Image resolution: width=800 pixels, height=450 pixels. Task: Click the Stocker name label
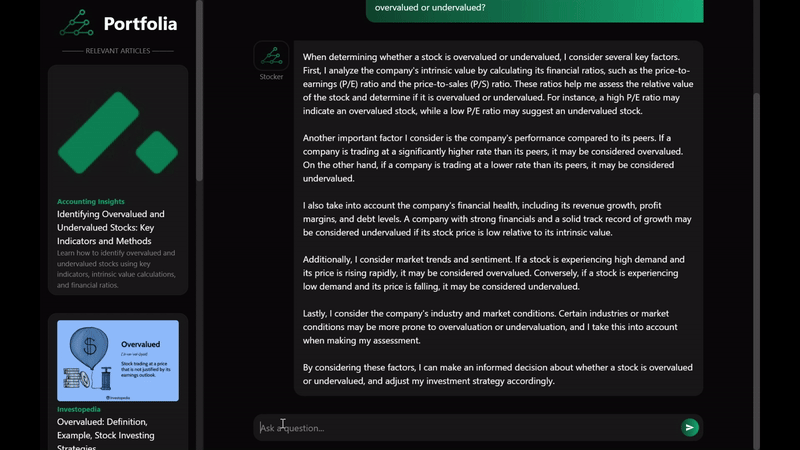[x=271, y=77]
